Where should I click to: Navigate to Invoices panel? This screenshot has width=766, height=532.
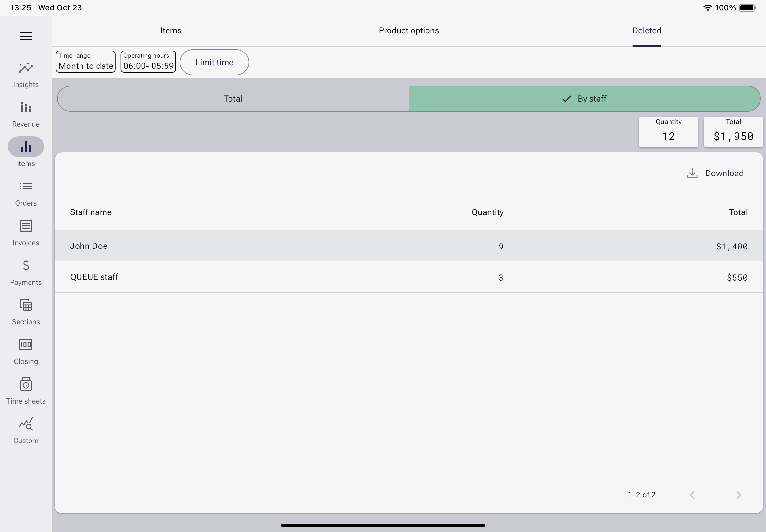tap(26, 233)
